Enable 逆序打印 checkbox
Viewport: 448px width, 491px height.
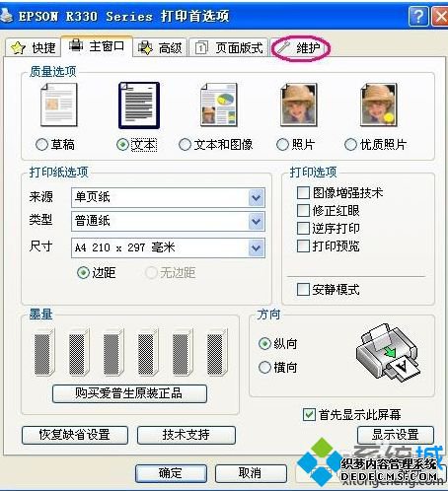point(303,228)
